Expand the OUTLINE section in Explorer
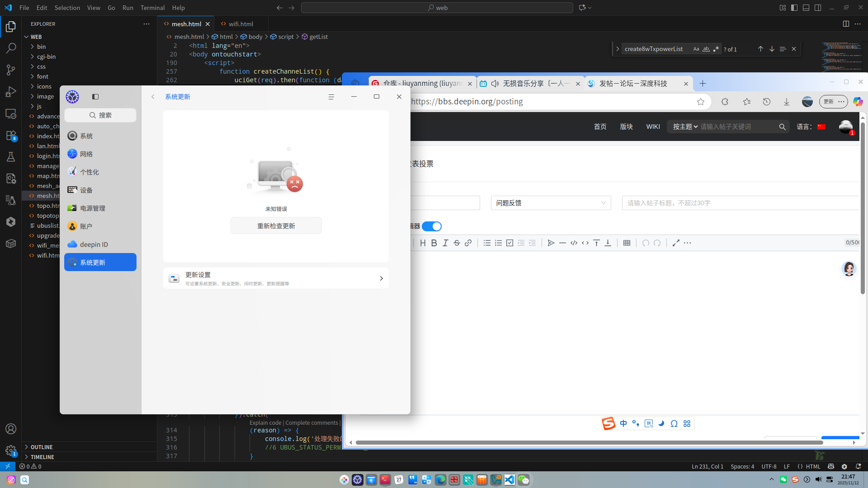868x488 pixels. (42, 447)
